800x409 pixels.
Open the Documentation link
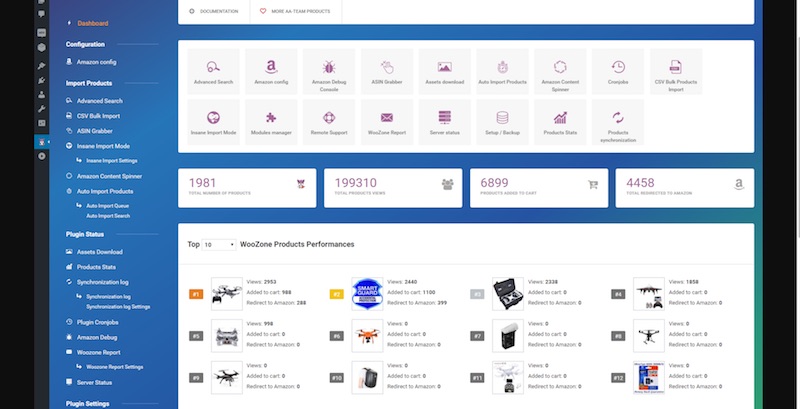click(214, 11)
